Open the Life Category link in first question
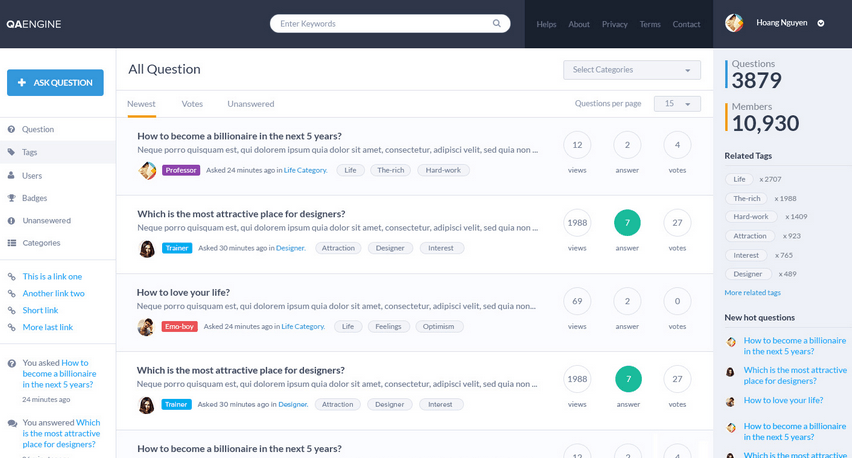The image size is (852, 458). (305, 170)
